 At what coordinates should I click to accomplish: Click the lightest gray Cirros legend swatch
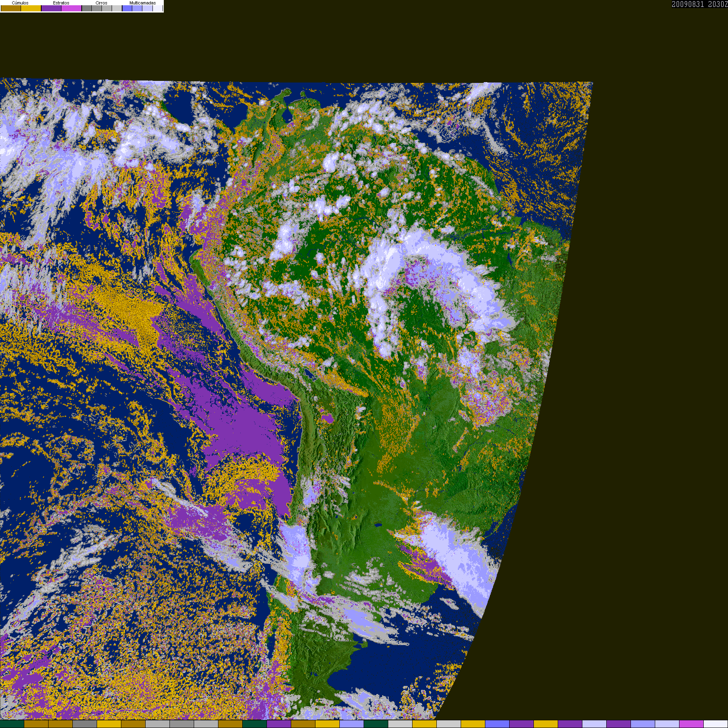pyautogui.click(x=117, y=8)
